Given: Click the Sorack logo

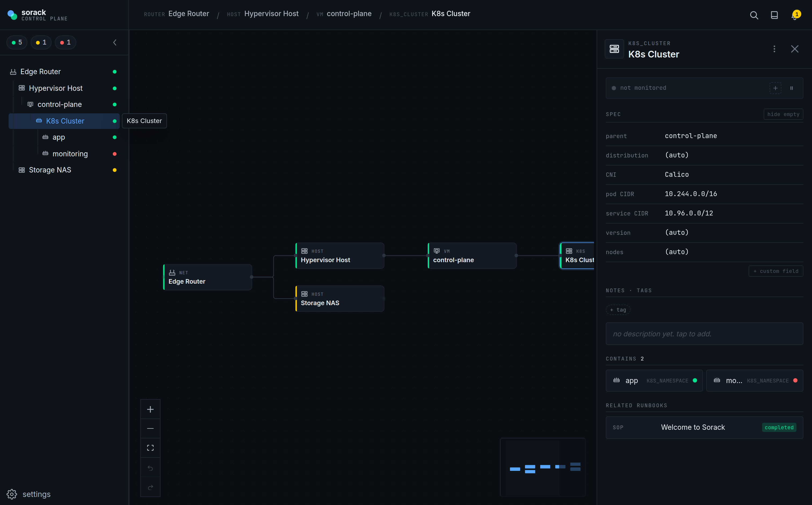Looking at the screenshot, I should tap(12, 15).
